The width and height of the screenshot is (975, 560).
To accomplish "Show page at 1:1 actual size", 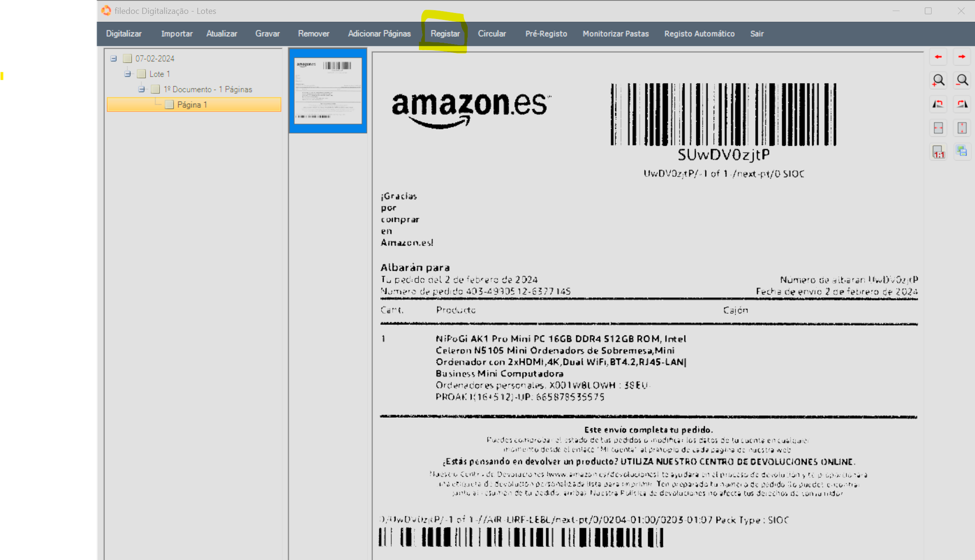I will point(938,152).
